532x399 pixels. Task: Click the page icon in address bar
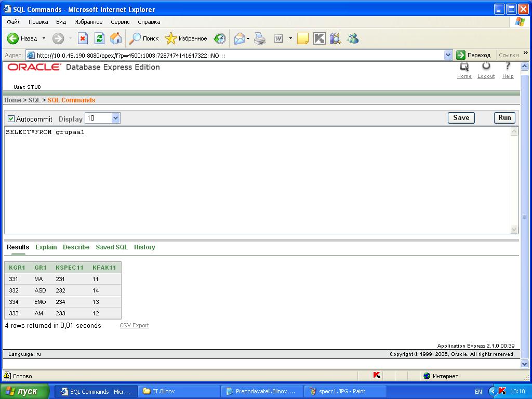[x=31, y=55]
